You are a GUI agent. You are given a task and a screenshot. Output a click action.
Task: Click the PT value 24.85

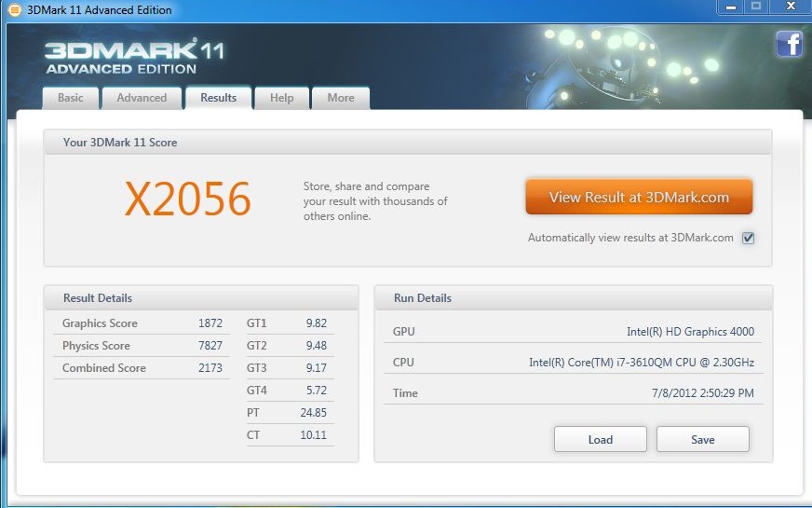313,413
